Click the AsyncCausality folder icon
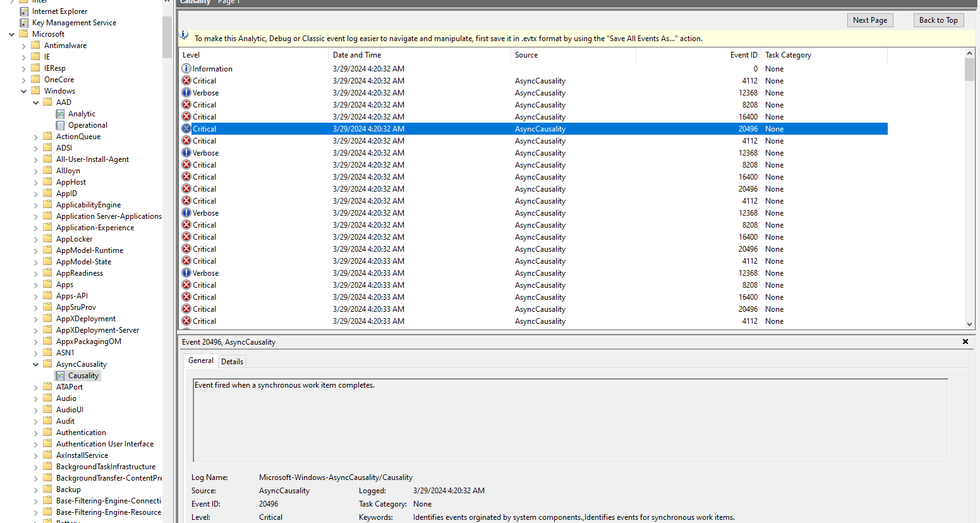The image size is (980, 523). pyautogui.click(x=47, y=364)
